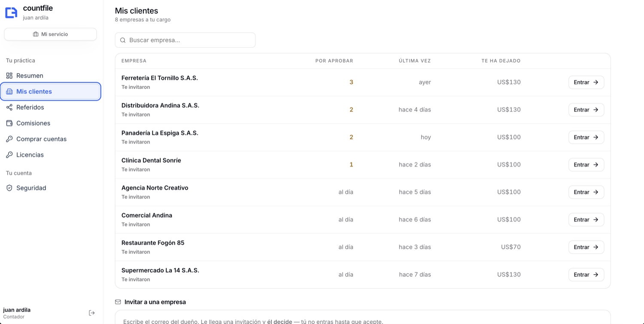The image size is (644, 324).
Task: Click the Referidos share icon
Action: pos(9,107)
